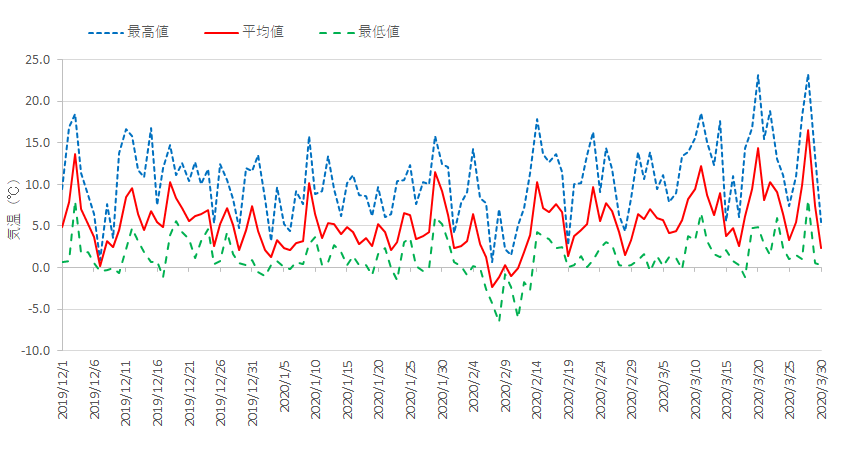Click the 2020/2/9 date label
This screenshot has width=865, height=466.
[505, 387]
